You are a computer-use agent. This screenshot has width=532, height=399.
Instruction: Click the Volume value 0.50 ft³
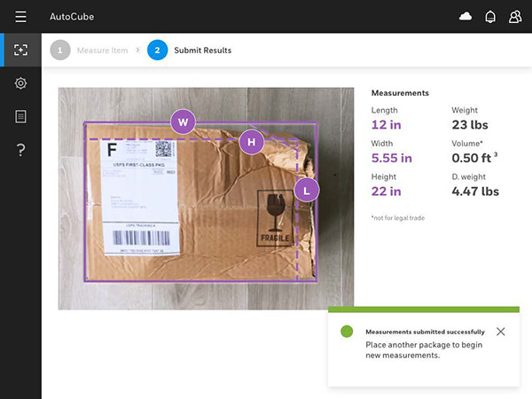pos(474,158)
